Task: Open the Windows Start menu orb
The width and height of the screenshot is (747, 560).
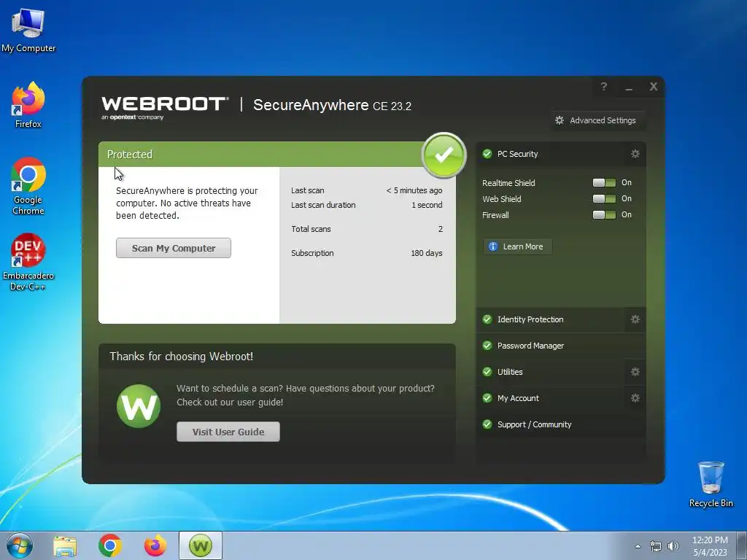Action: pyautogui.click(x=20, y=545)
